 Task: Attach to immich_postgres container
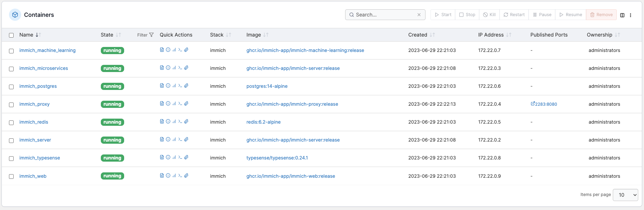pyautogui.click(x=186, y=86)
